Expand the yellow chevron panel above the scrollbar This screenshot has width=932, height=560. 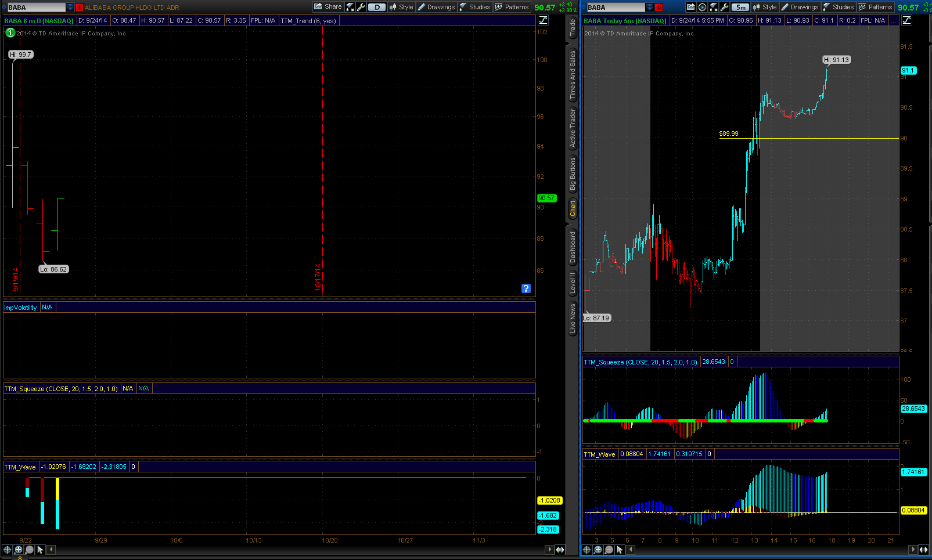tap(19, 557)
